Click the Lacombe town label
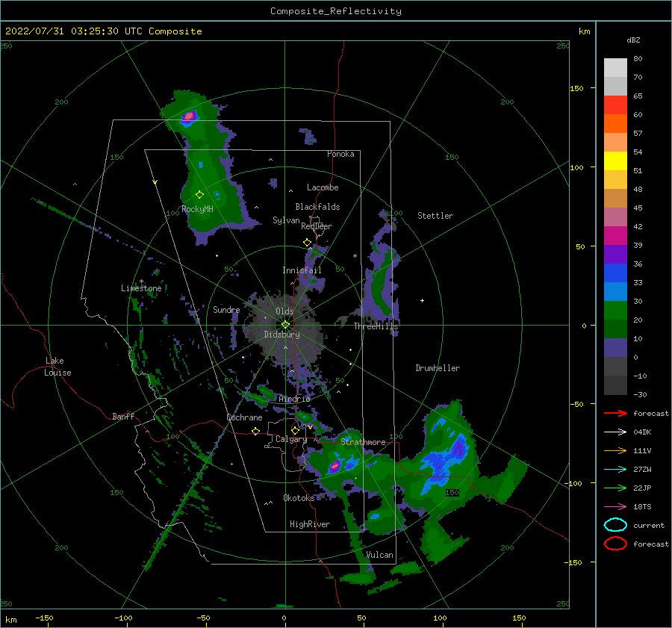Image resolution: width=672 pixels, height=628 pixels. click(323, 187)
